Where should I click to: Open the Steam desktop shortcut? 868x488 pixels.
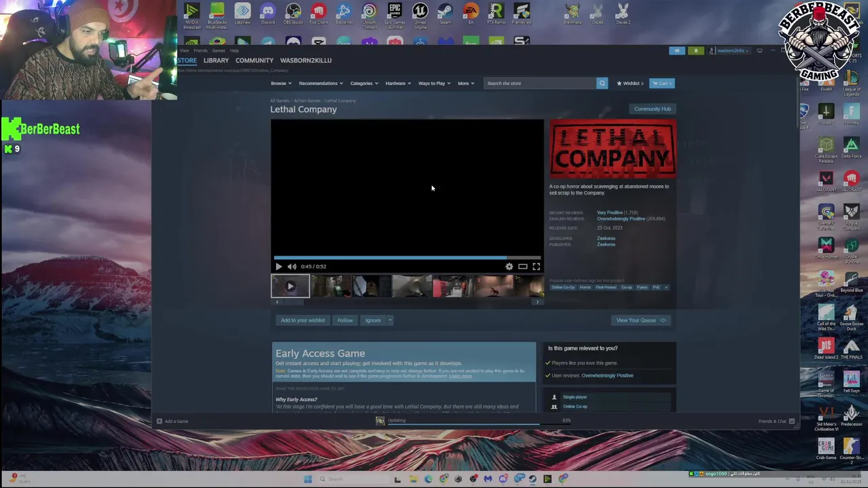click(446, 14)
